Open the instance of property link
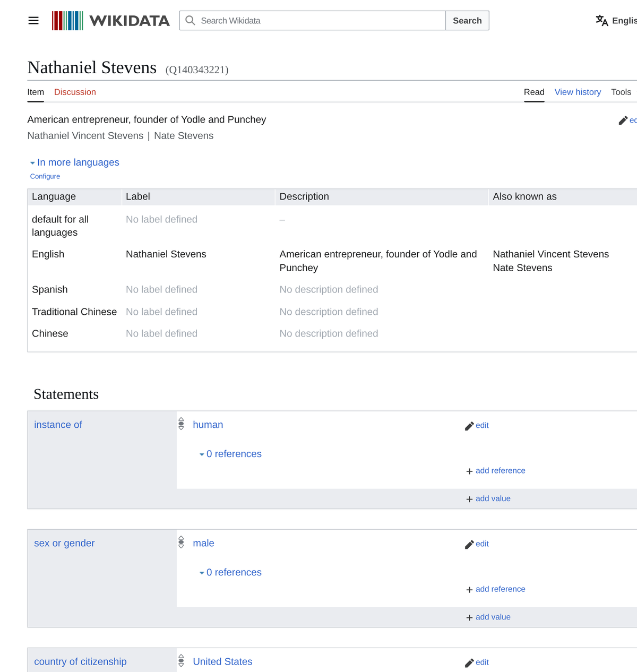 58,425
